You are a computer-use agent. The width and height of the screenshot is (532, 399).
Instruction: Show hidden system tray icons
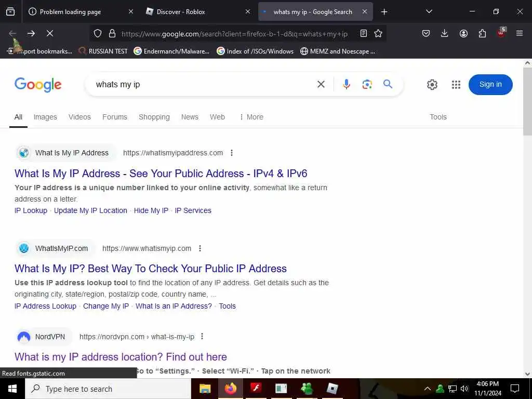(428, 389)
